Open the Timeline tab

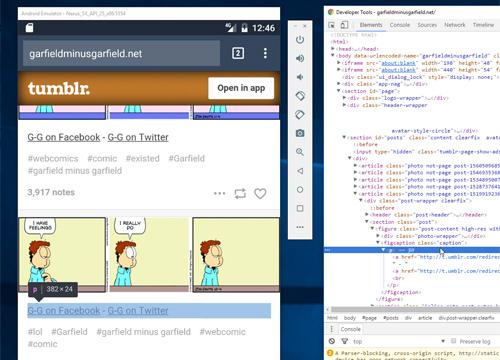coord(483,25)
